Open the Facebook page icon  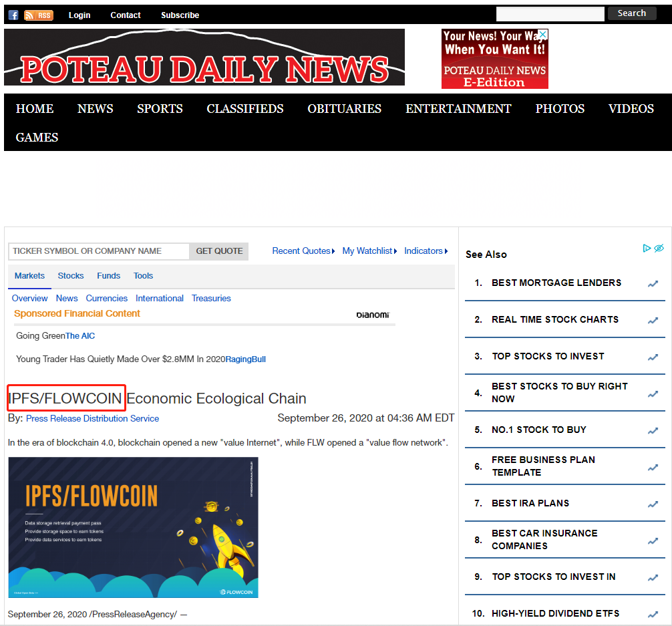click(13, 15)
